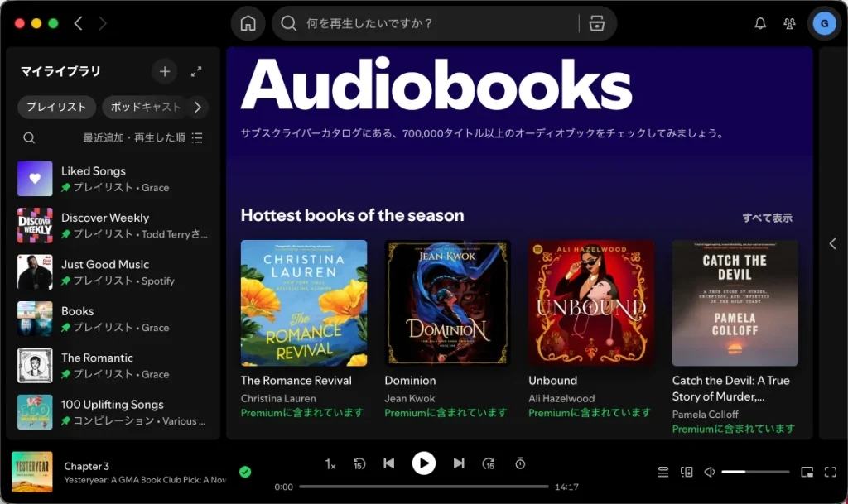This screenshot has height=504, width=848.
Task: Navigate forward with the right arrow
Action: 103,23
